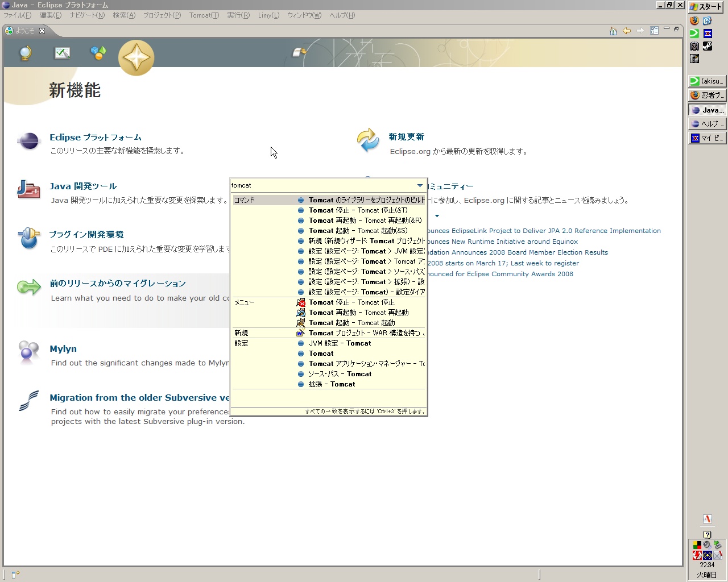Viewport: 728px width, 582px height.
Task: Switch to the 忍者ブ… Firefox taskbar button
Action: tap(707, 95)
